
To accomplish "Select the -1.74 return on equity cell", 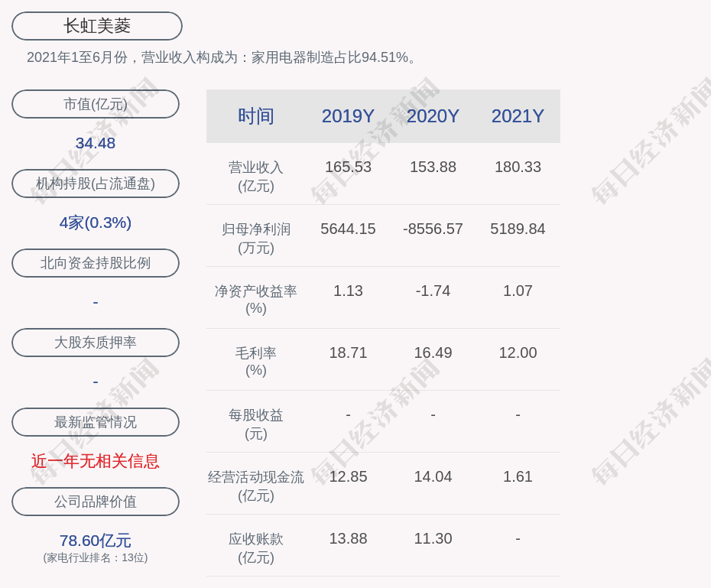I will click(433, 291).
